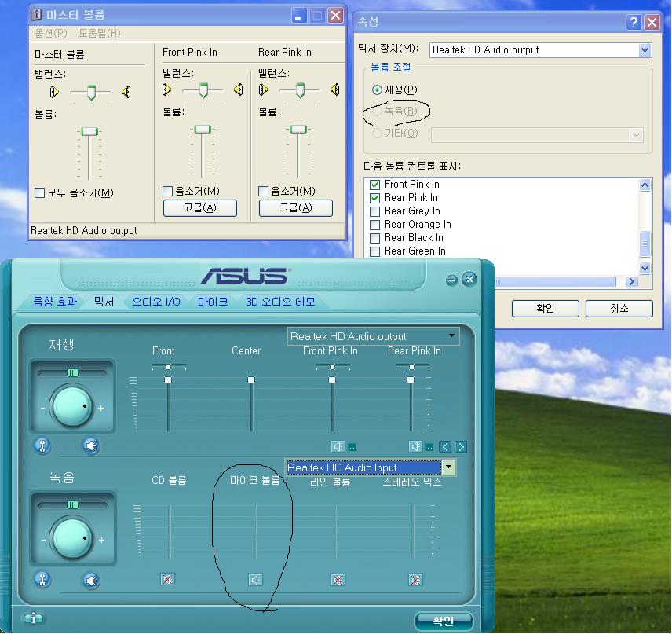Click the playback wrench settings icon
Screen dimensions: 672x634
coord(42,445)
